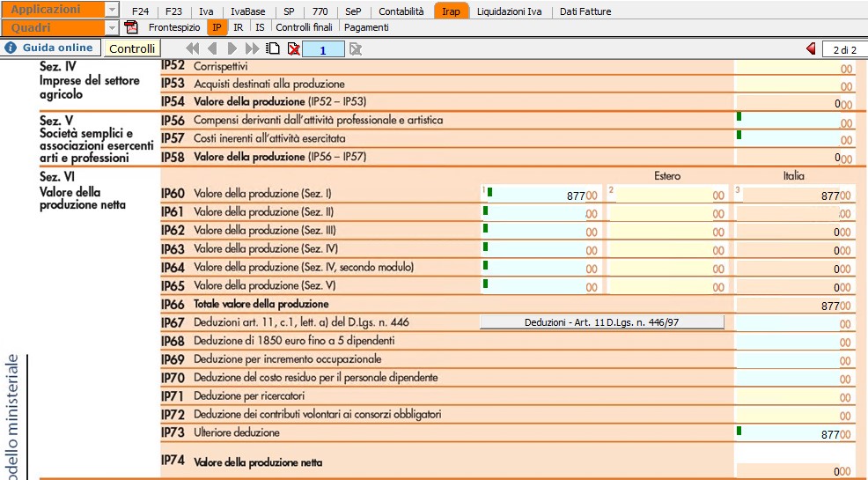This screenshot has width=868, height=480.
Task: Click the greyed-out page icon after module number
Action: (x=356, y=49)
